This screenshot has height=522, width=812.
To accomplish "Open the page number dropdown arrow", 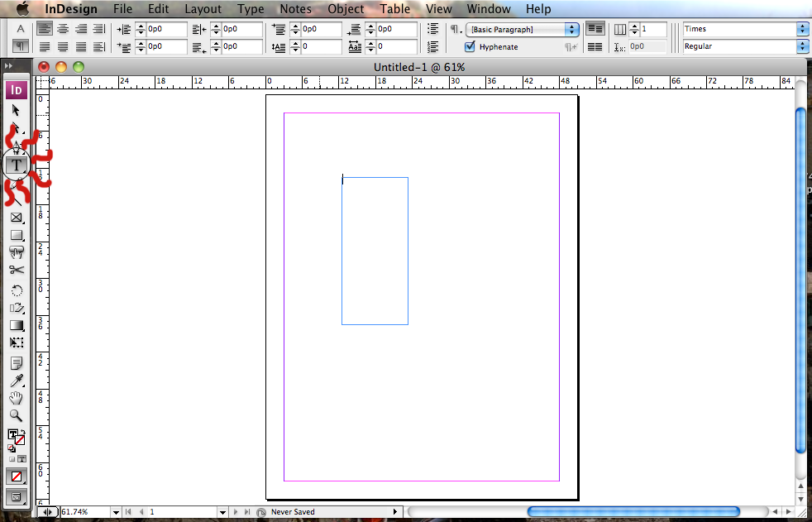I will [x=222, y=512].
